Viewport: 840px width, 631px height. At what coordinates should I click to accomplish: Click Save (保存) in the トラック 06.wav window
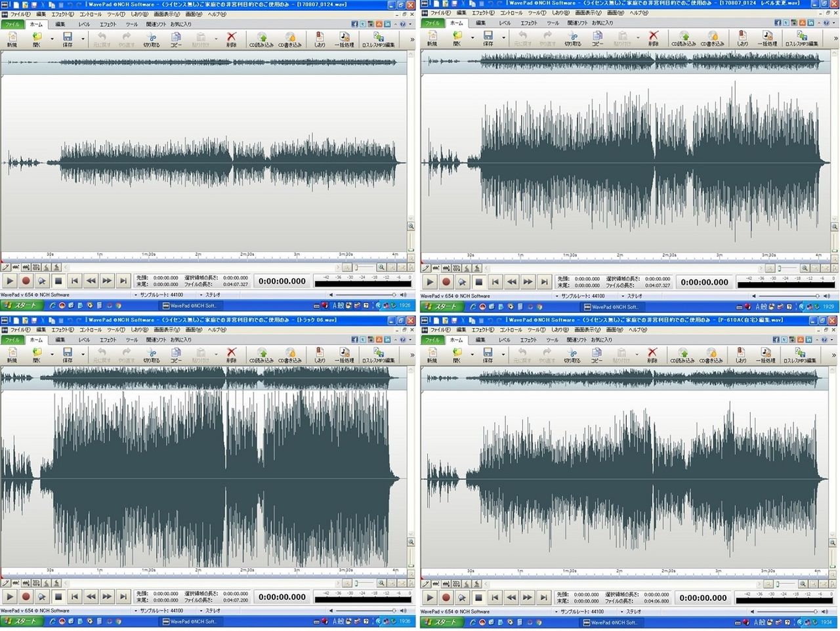click(68, 356)
